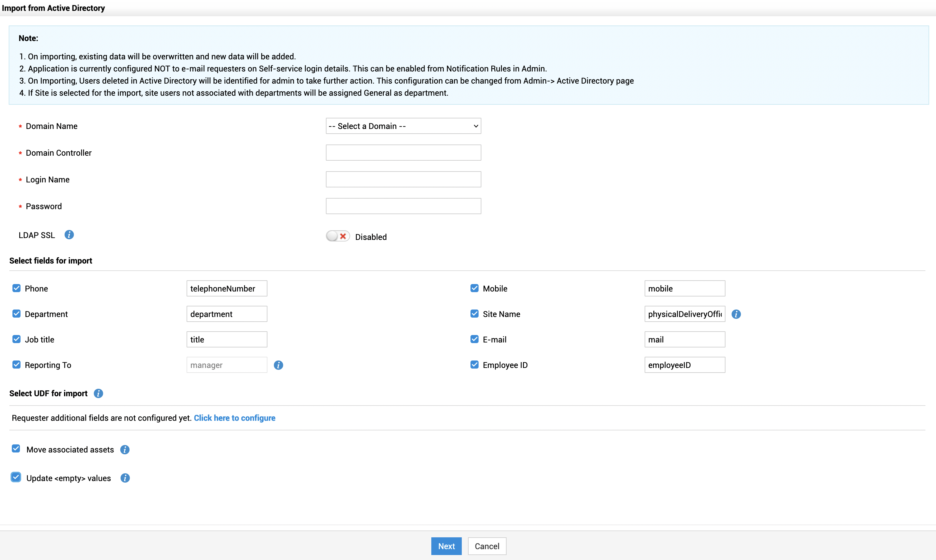The height and width of the screenshot is (560, 936).
Task: Click the Next button
Action: pyautogui.click(x=446, y=546)
